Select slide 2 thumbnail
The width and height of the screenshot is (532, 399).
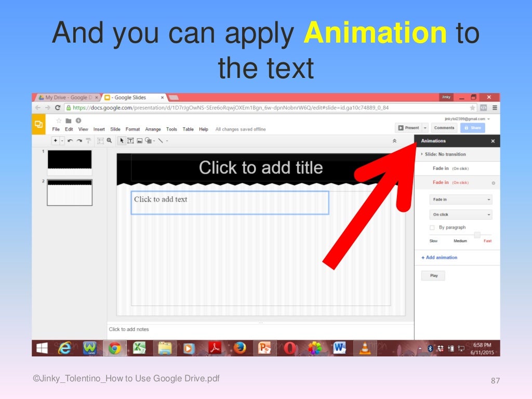[70, 192]
